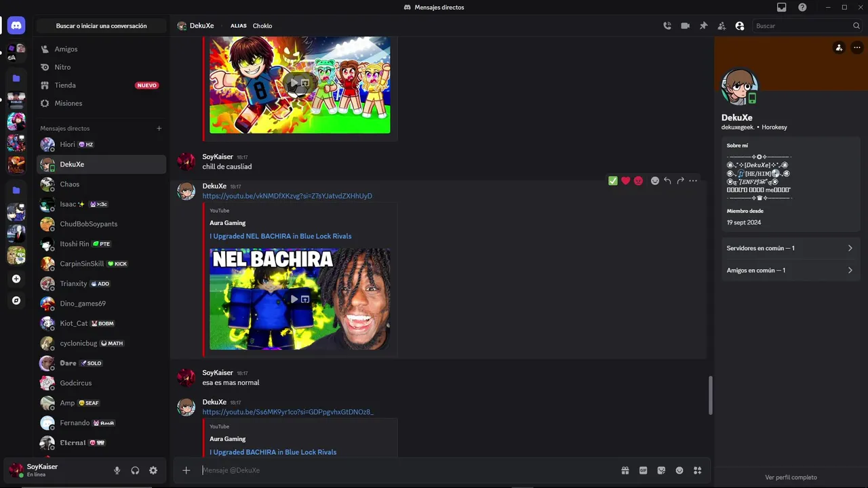Open conversation with Itoshi Rin

click(x=100, y=244)
